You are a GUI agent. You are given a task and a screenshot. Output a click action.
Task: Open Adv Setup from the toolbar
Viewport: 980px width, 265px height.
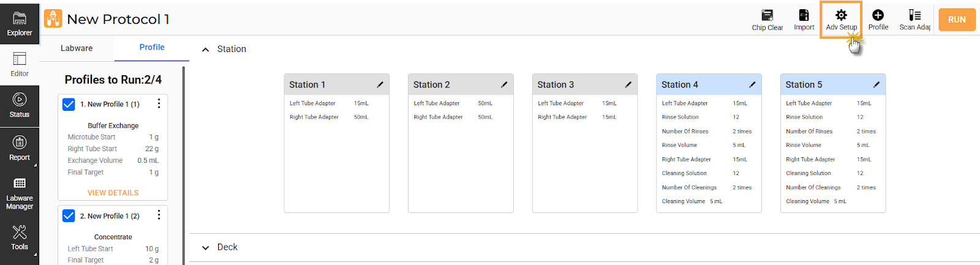pos(841,20)
